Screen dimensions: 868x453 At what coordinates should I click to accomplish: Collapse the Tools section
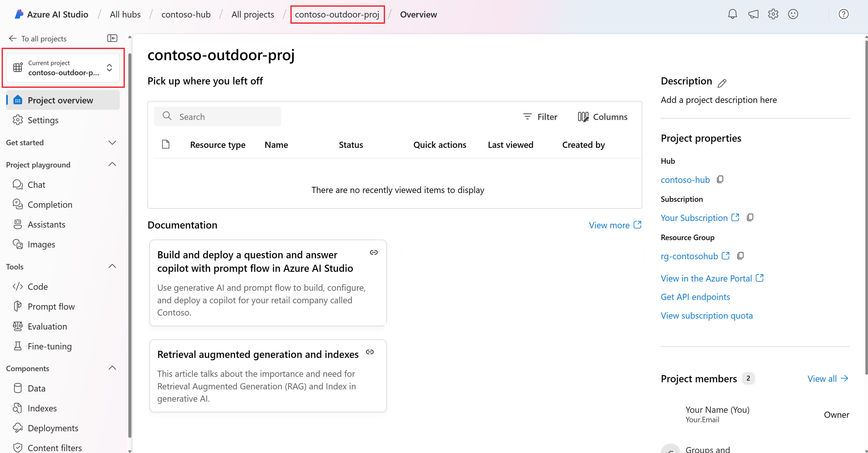click(112, 266)
